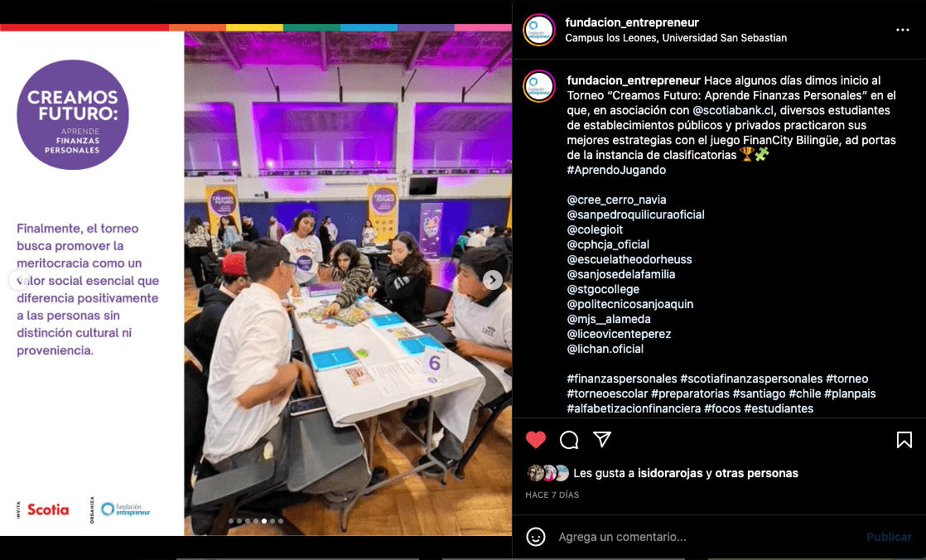Viewport: 926px width, 560px height.
Task: Open the three-dot more options menu
Action: [902, 30]
